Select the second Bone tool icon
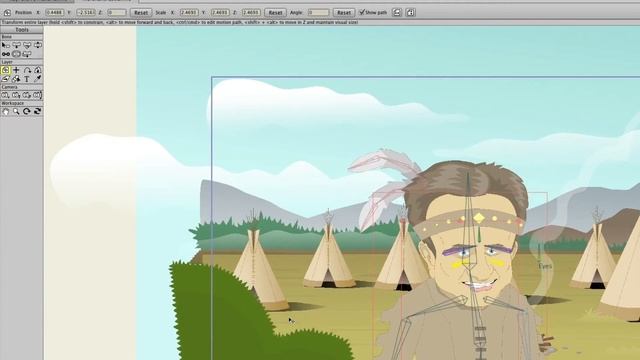The width and height of the screenshot is (640, 360). pos(16,45)
